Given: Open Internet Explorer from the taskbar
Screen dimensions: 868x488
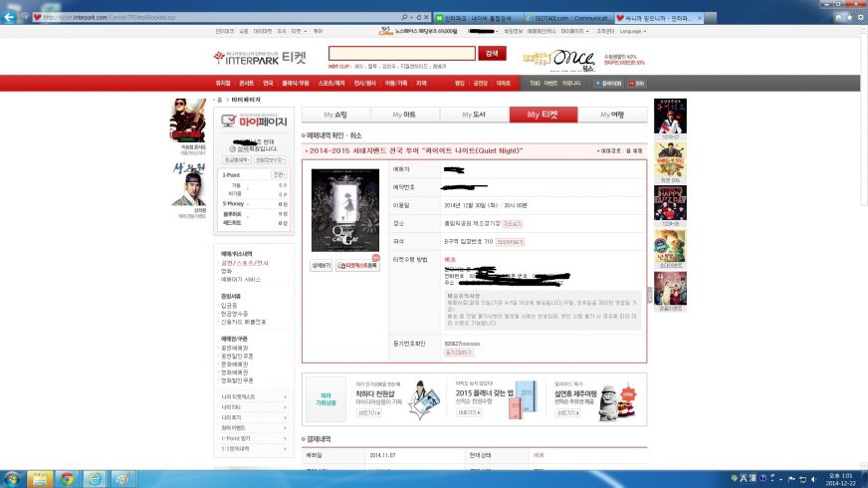Looking at the screenshot, I should 94,479.
